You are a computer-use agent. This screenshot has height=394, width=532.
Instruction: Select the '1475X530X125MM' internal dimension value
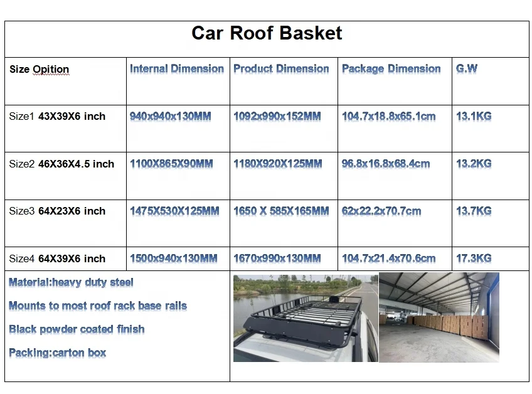point(174,211)
